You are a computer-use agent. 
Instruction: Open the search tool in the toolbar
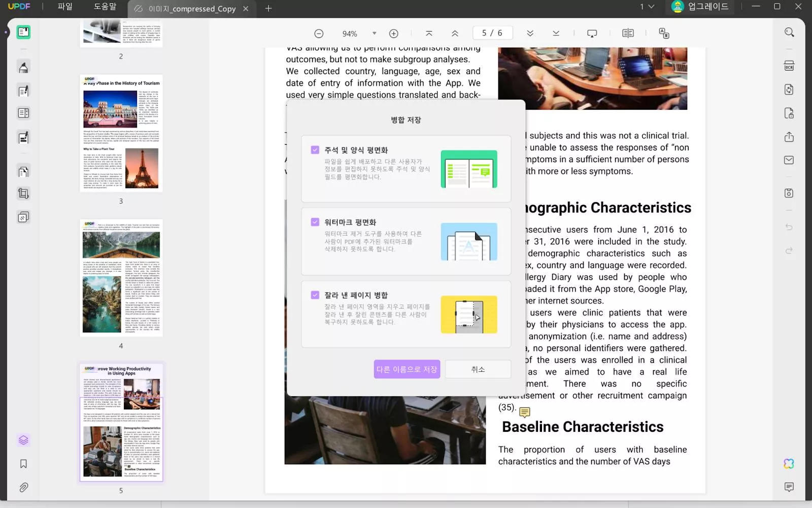coord(789,33)
